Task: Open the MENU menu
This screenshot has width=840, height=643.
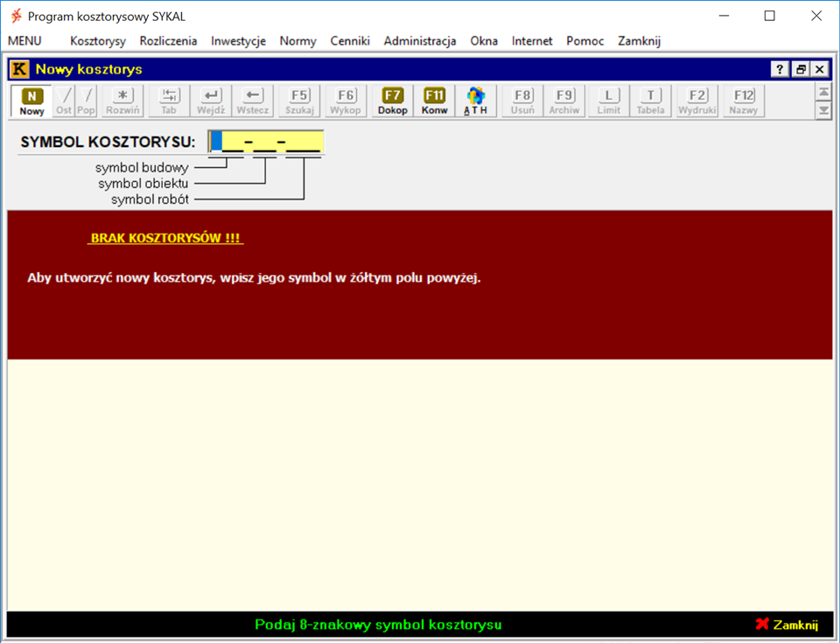Action: point(24,41)
